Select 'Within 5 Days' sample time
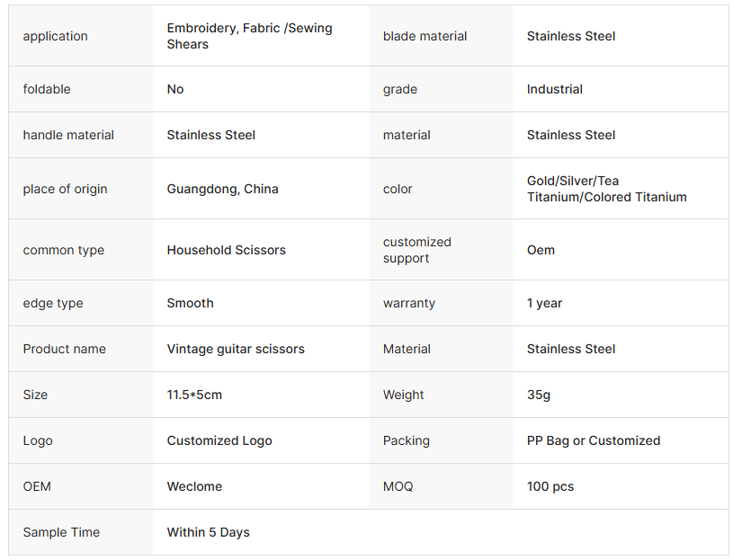The width and height of the screenshot is (742, 560). (x=208, y=532)
